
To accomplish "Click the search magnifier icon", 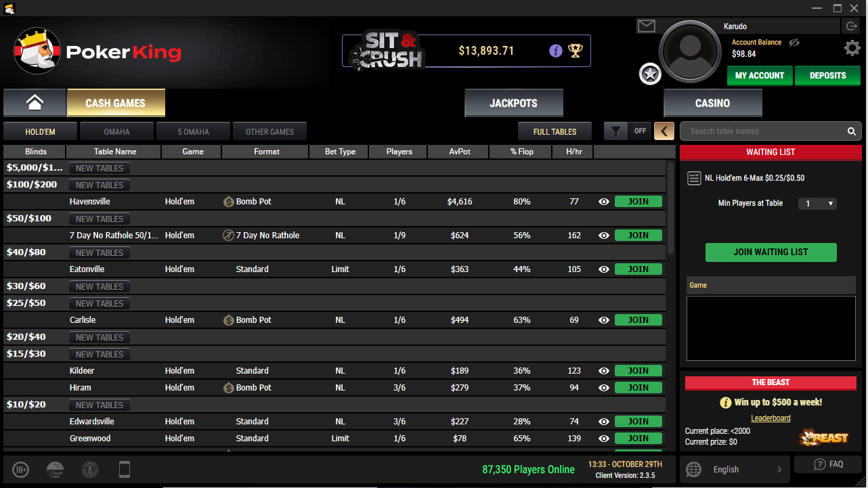I will 852,131.
